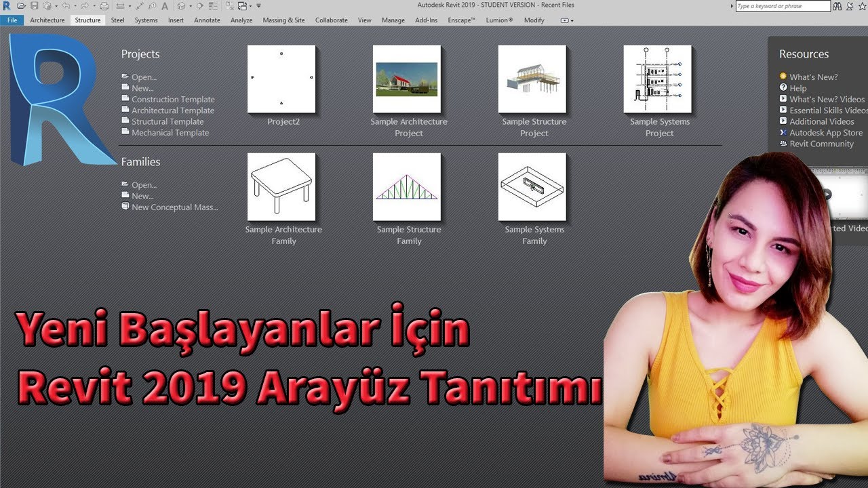Click the Close Hidden Windows icon
This screenshot has height=488, width=868.
(x=229, y=5)
